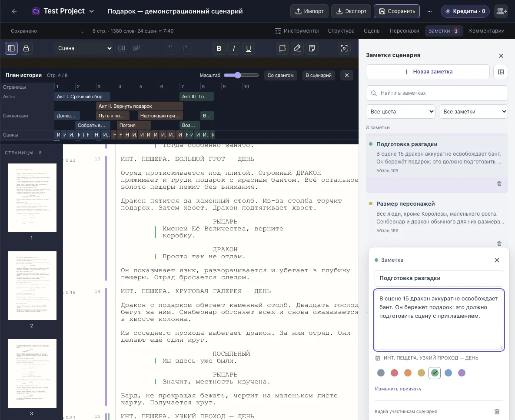Delete the Подготовка разгадки card via trash
This screenshot has width=515, height=420.
499,183
